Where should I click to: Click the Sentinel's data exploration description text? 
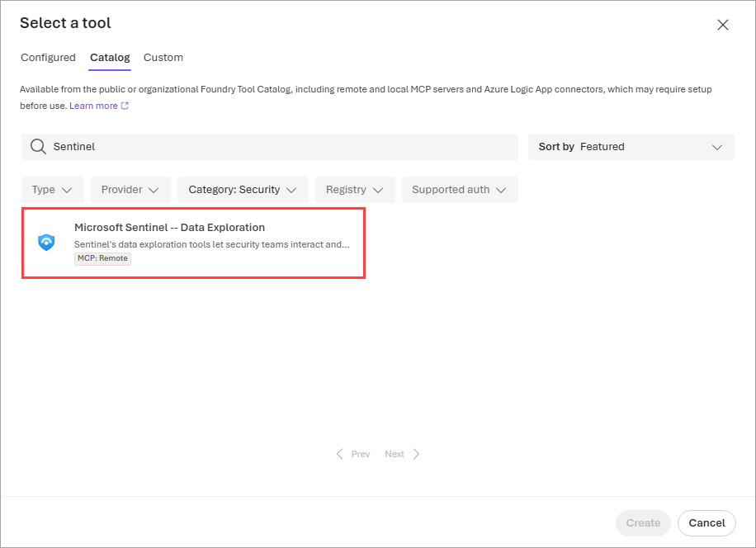tap(211, 244)
